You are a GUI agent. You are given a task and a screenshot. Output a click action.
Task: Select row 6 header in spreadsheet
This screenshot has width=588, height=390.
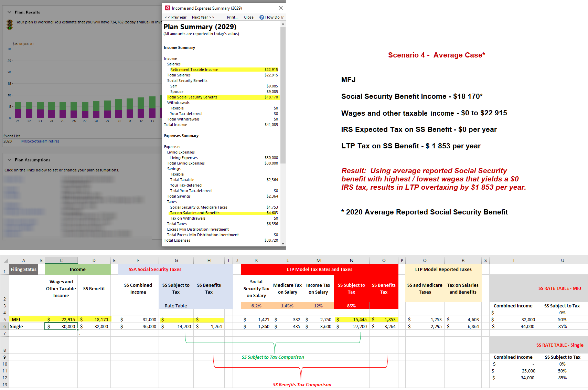click(x=4, y=326)
